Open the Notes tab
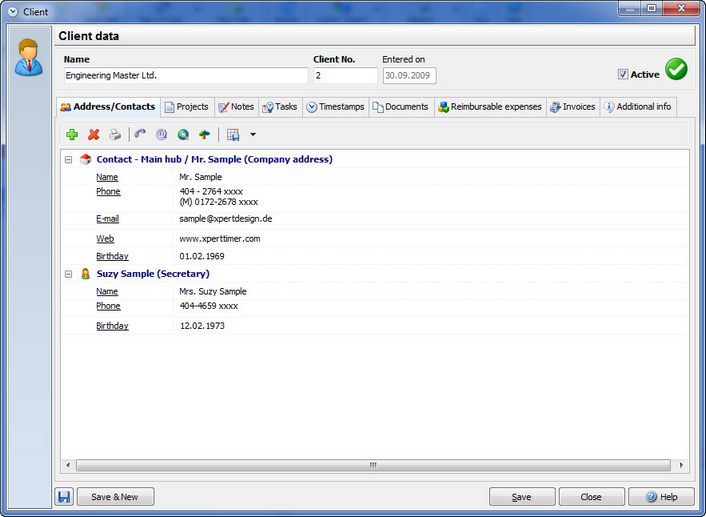This screenshot has height=517, width=706. (236, 107)
